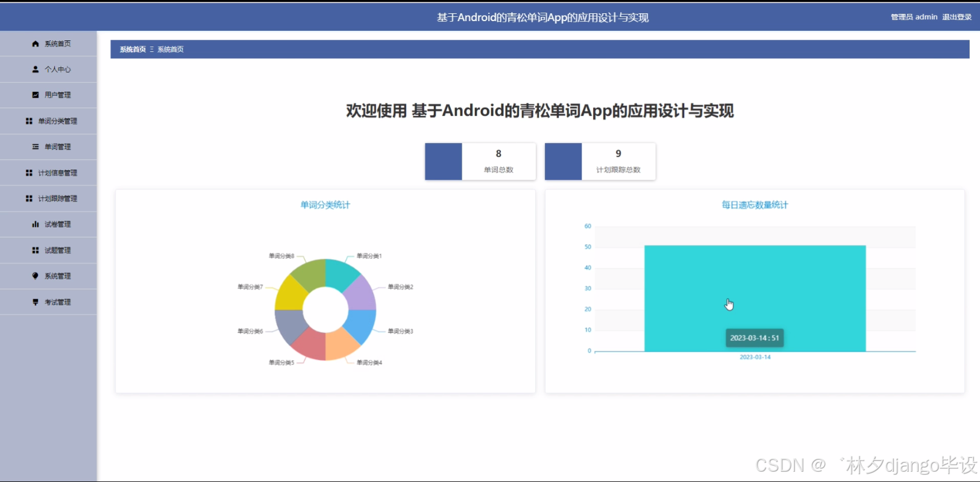Click the grid icon beside 计划跟踪管理
The height and width of the screenshot is (482, 980).
coord(29,198)
